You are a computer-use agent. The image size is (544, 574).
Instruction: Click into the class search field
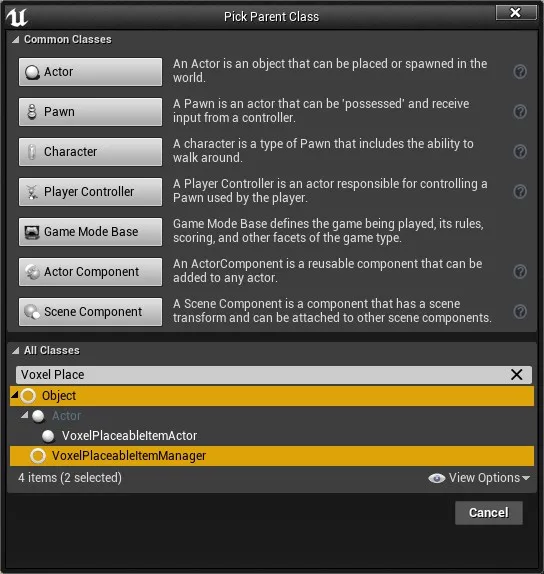(264, 375)
